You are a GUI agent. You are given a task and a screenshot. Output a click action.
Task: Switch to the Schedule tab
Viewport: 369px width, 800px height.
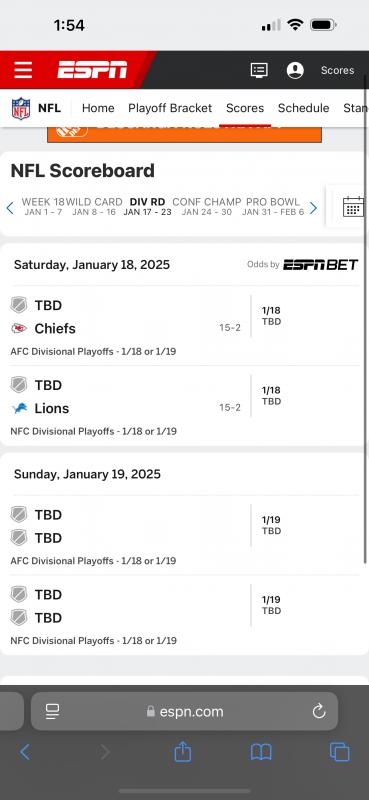303,108
